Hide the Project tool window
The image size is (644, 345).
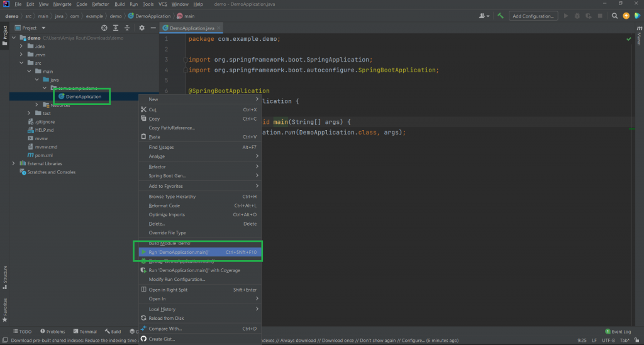152,28
